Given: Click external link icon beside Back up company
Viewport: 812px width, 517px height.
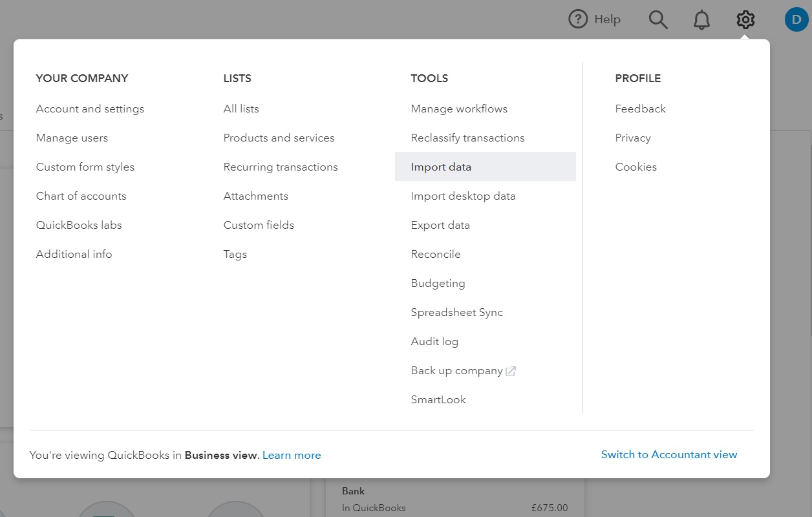Looking at the screenshot, I should coord(511,371).
